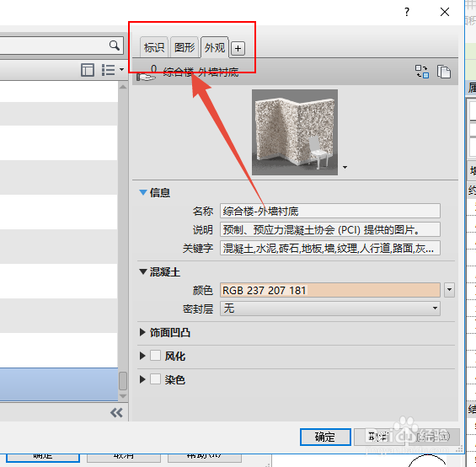Click the scroll down arrow of material list
Image resolution: width=476 pixels, height=467 pixels.
123,396
